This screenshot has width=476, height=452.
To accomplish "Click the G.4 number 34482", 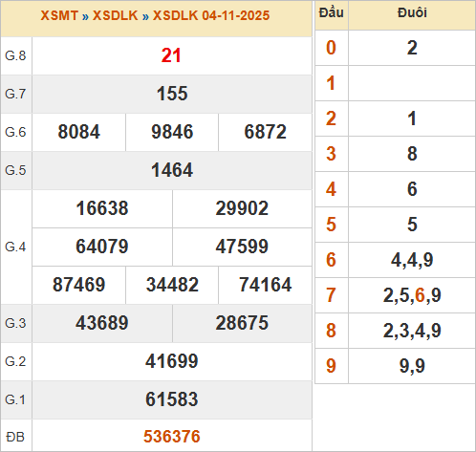I will pos(172,285).
